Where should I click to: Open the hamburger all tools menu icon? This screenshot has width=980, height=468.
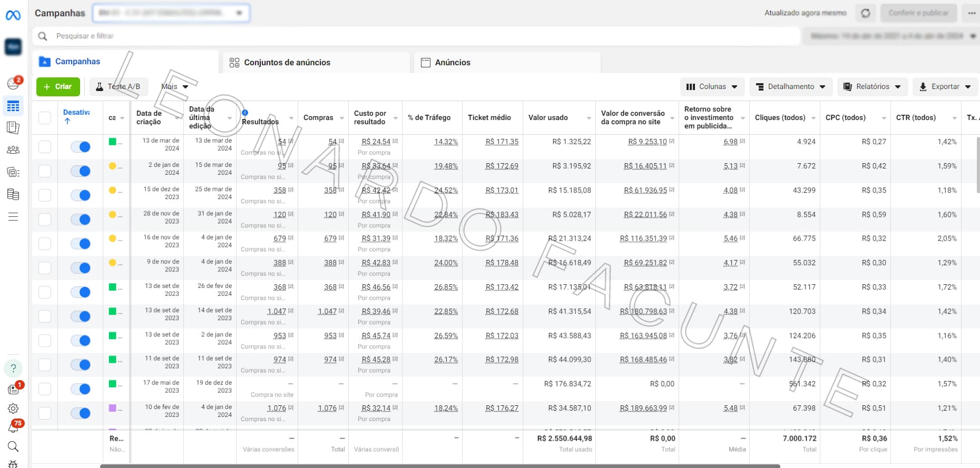click(x=13, y=217)
